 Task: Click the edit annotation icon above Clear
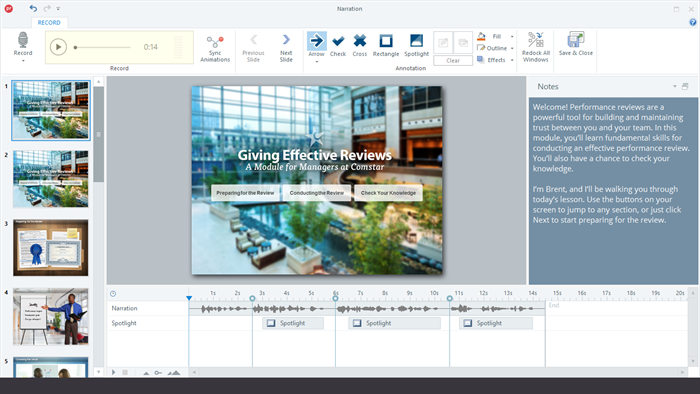click(443, 43)
